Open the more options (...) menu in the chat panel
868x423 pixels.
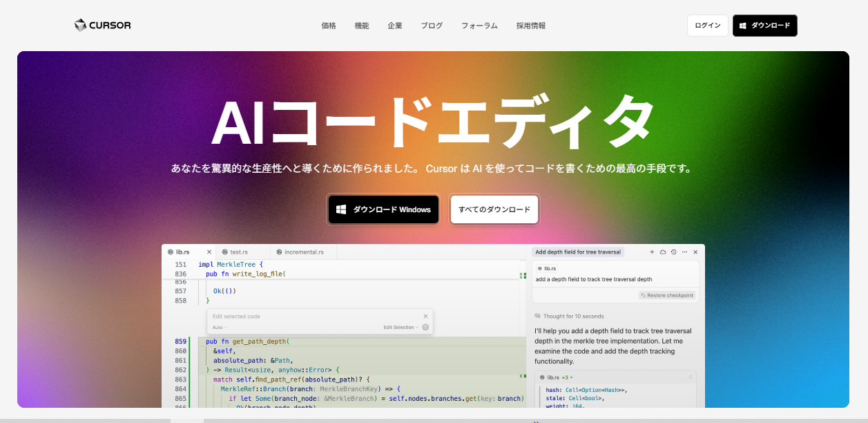point(684,252)
